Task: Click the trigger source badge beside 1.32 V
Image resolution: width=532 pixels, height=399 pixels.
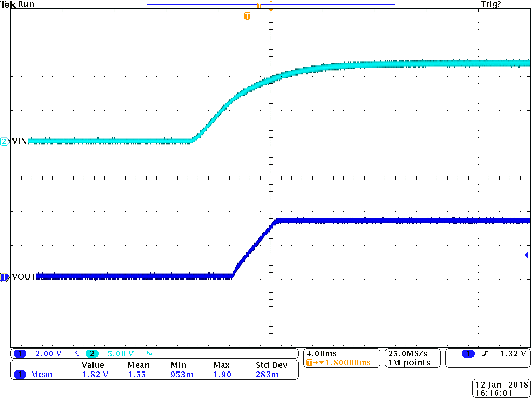Action: 468,353
